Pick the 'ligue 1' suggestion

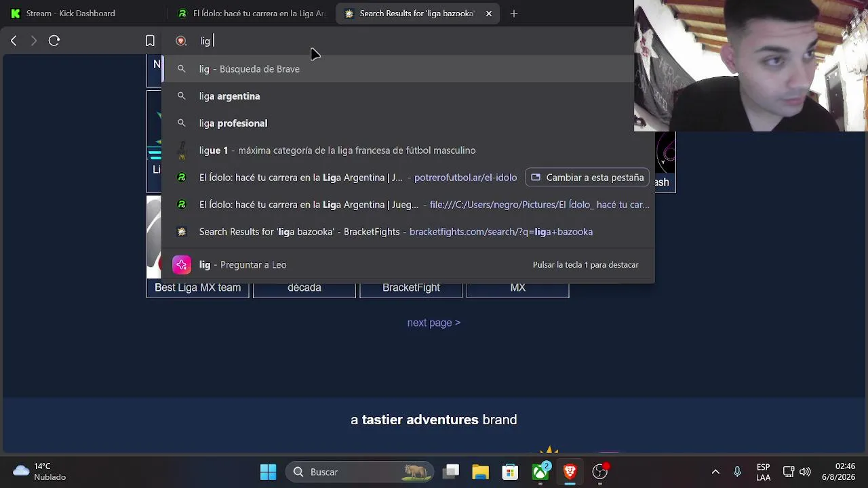408,150
